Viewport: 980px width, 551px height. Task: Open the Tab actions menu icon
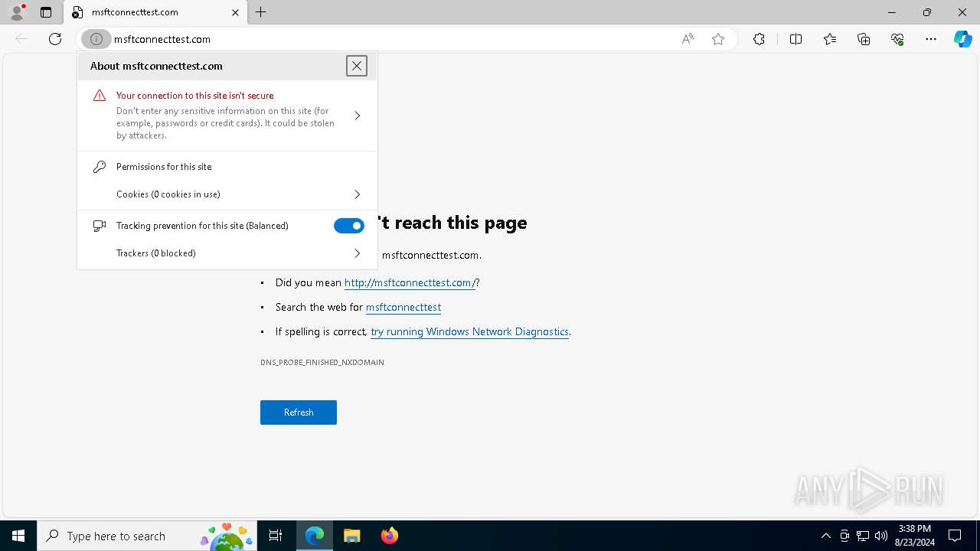(46, 12)
